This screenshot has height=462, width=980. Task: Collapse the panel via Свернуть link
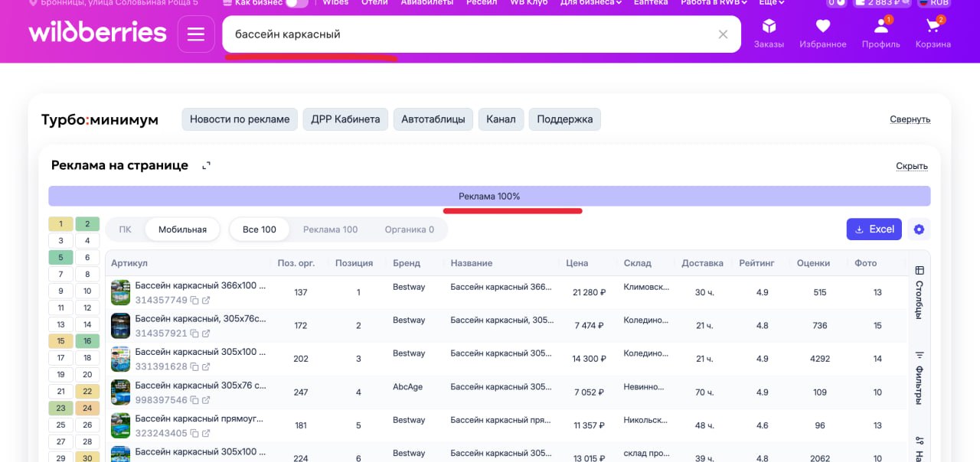[x=910, y=119]
